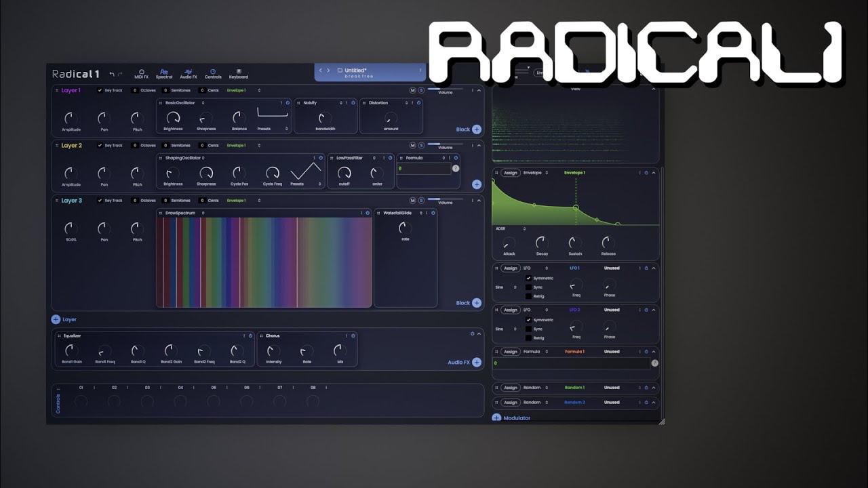The width and height of the screenshot is (868, 488).
Task: Open the Layer 2 Formula help question mark
Action: 456,168
